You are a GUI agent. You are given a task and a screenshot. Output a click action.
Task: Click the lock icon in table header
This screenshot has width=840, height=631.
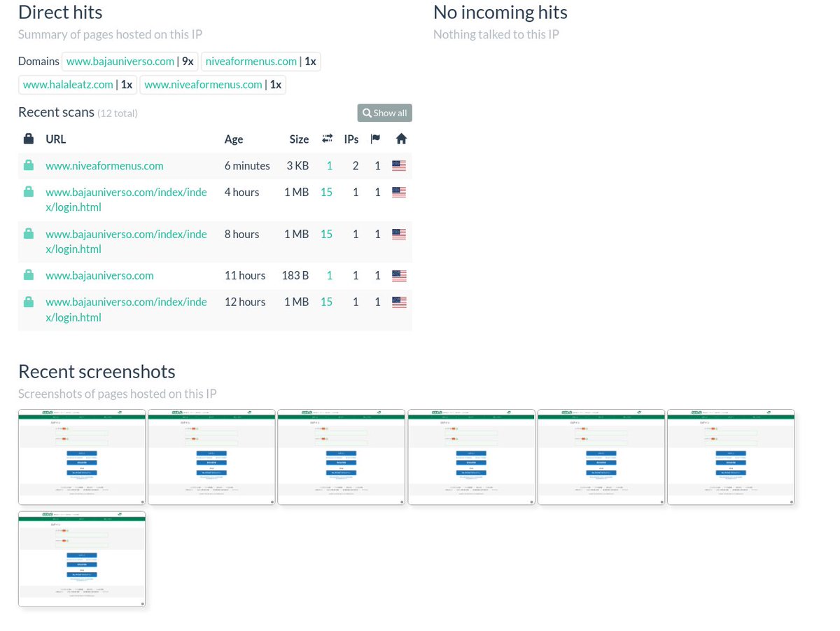click(29, 139)
